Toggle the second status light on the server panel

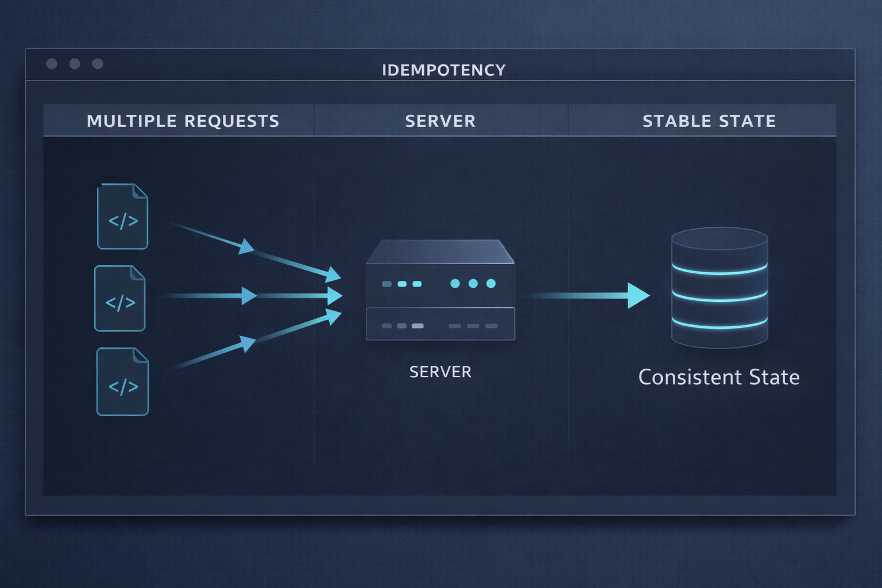[473, 283]
